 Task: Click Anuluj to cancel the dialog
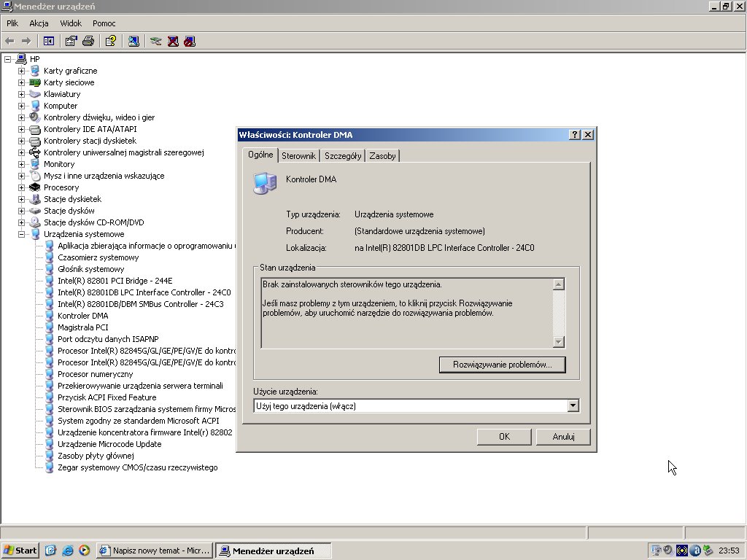pos(563,437)
